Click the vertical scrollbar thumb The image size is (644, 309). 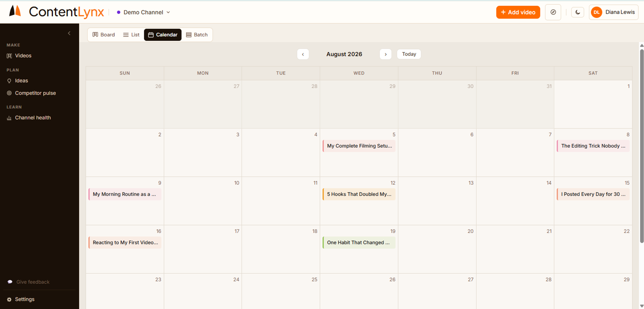click(x=642, y=146)
